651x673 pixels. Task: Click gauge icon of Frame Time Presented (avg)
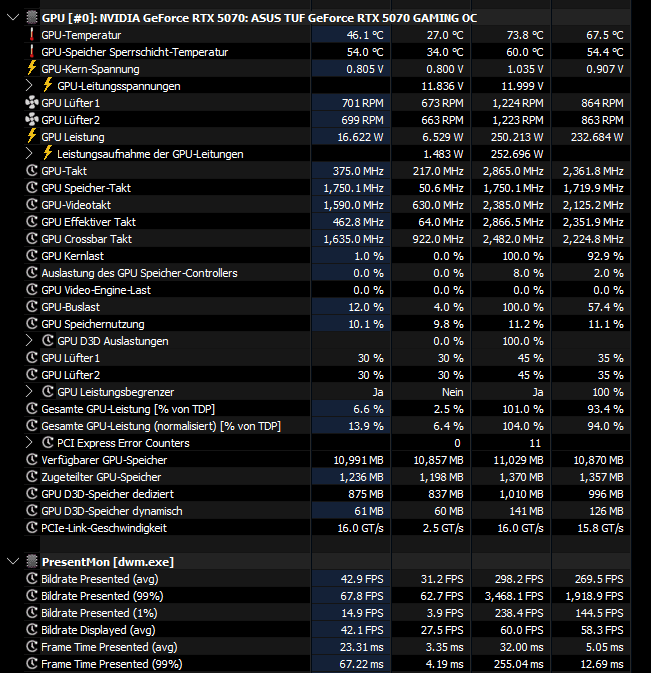tap(32, 647)
